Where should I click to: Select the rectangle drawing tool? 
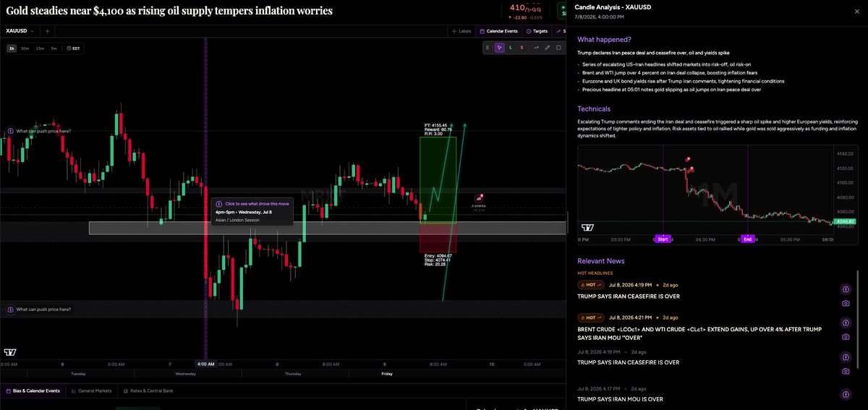click(x=558, y=48)
